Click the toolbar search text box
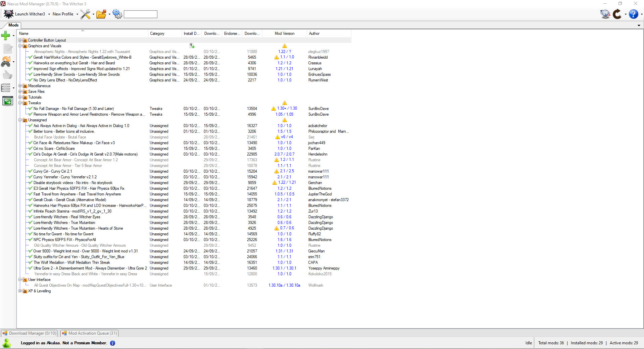Image resolution: width=644 pixels, height=349 pixels. pos(141,14)
